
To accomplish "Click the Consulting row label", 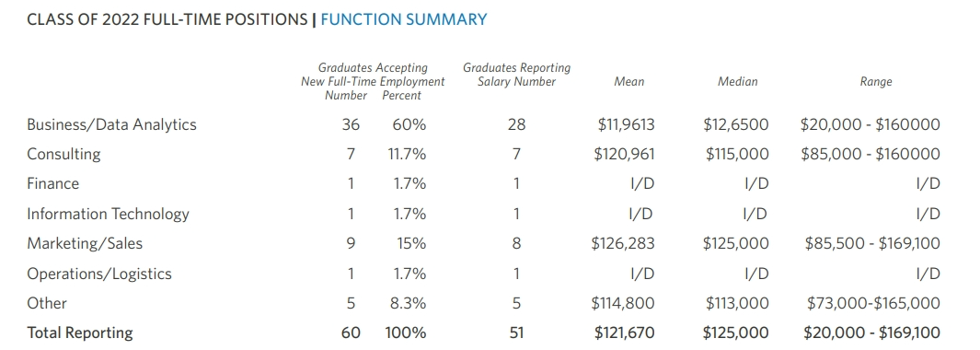I will click(x=63, y=154).
